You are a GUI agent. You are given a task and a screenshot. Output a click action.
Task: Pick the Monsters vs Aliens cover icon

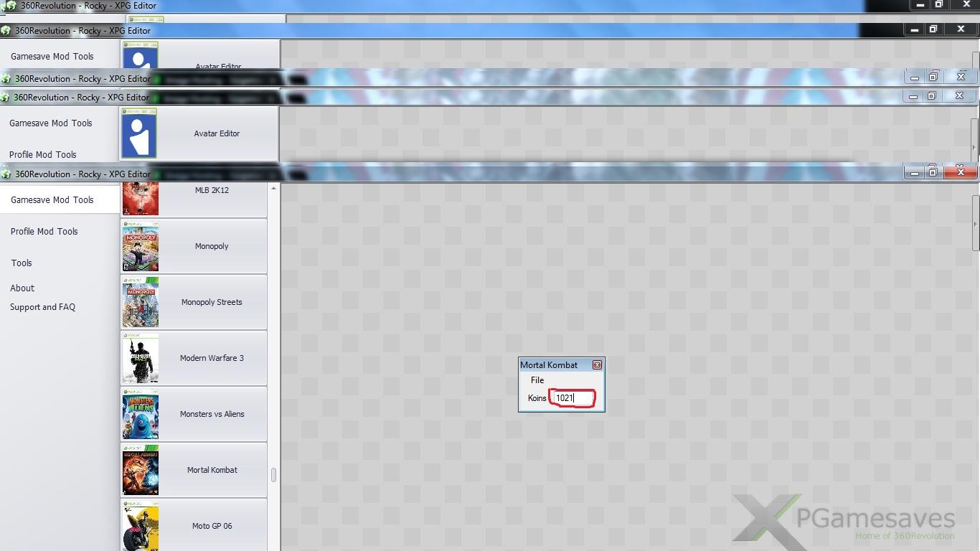(x=141, y=414)
